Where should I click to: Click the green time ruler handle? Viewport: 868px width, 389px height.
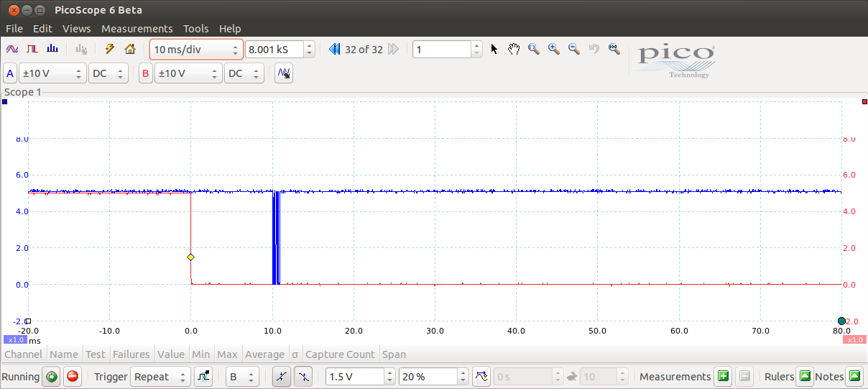[841, 321]
